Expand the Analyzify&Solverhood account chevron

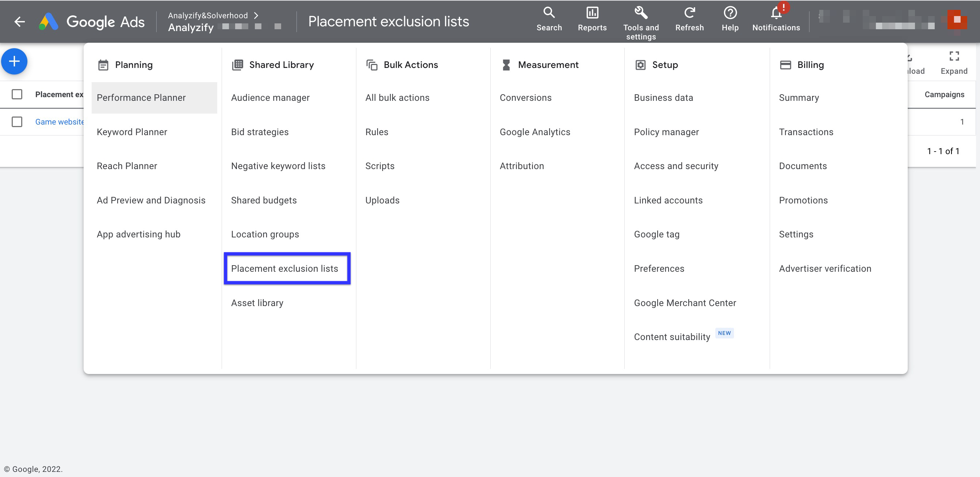[256, 15]
